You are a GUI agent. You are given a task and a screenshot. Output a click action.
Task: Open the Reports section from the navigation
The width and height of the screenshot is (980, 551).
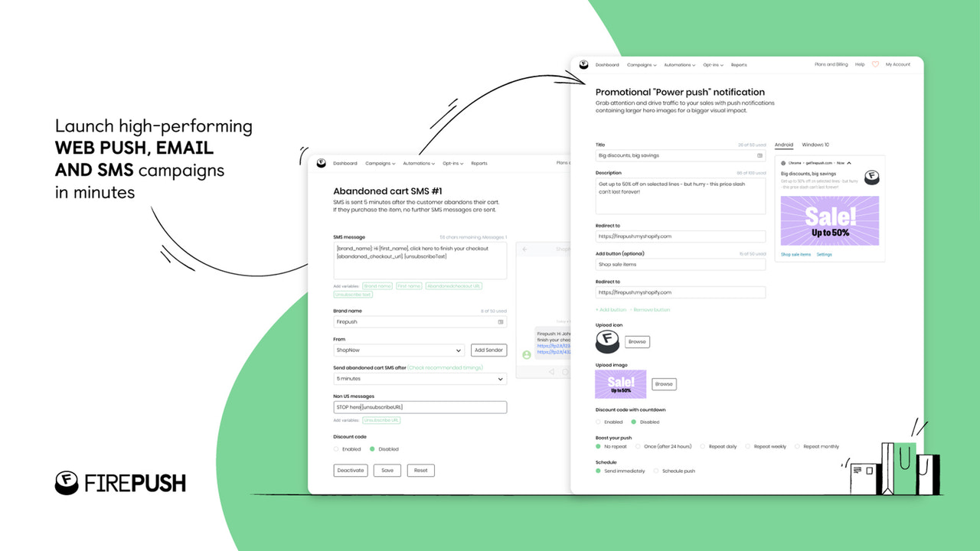point(739,65)
